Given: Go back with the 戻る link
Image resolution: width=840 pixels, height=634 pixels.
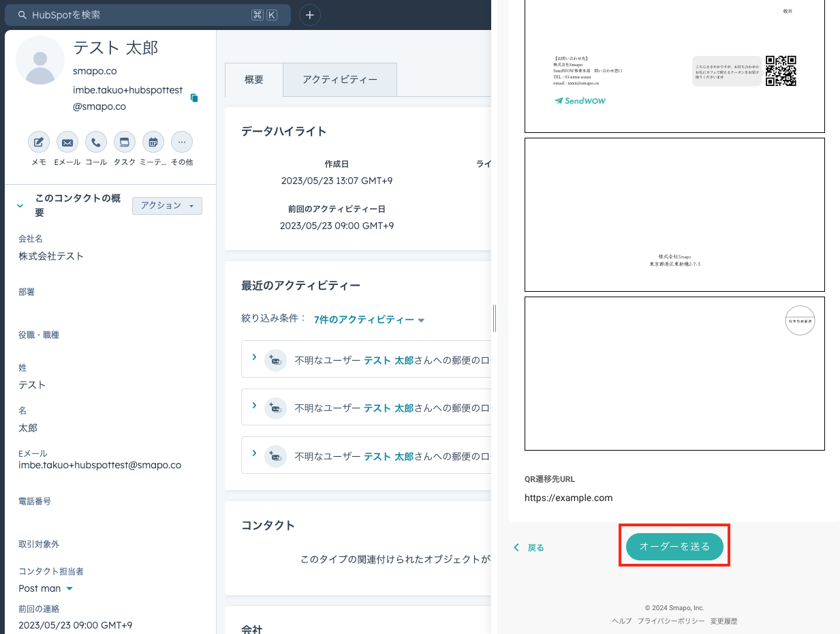Looking at the screenshot, I should (529, 547).
